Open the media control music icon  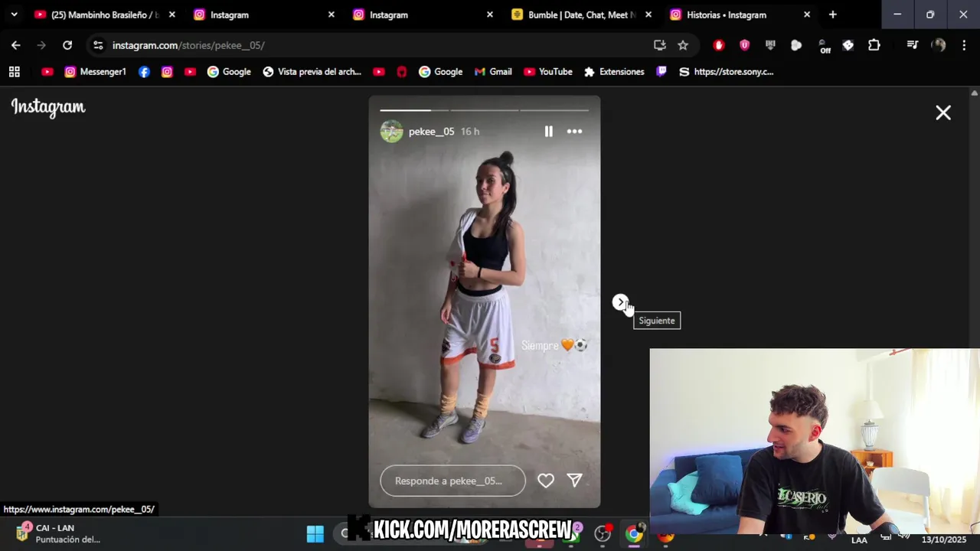click(912, 45)
